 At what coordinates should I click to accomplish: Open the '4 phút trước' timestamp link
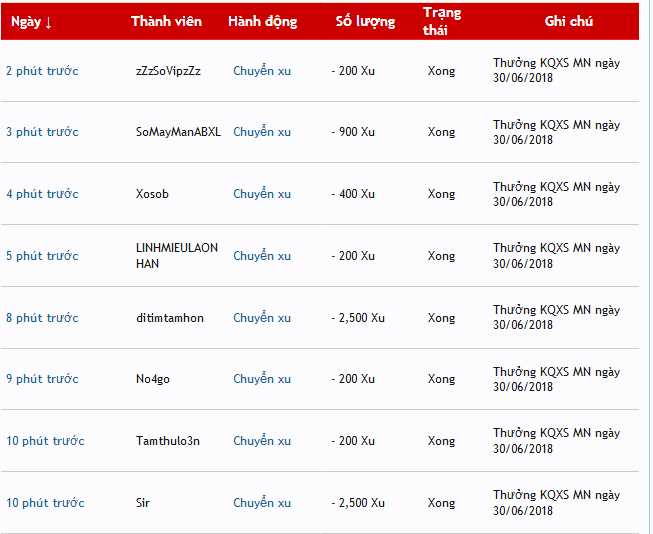42,194
